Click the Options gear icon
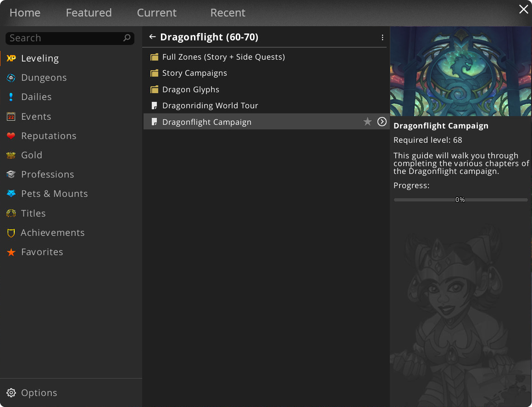 (x=11, y=393)
